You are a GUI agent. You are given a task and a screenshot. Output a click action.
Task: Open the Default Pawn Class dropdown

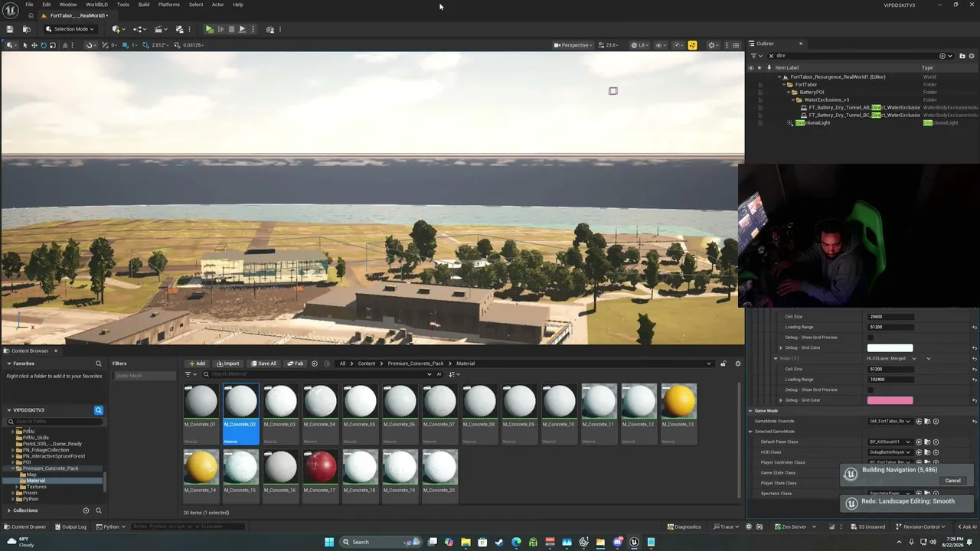[890, 442]
